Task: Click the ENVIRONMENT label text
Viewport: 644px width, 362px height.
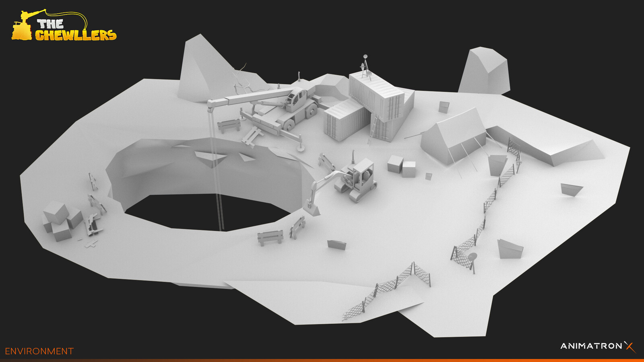Action: (39, 351)
